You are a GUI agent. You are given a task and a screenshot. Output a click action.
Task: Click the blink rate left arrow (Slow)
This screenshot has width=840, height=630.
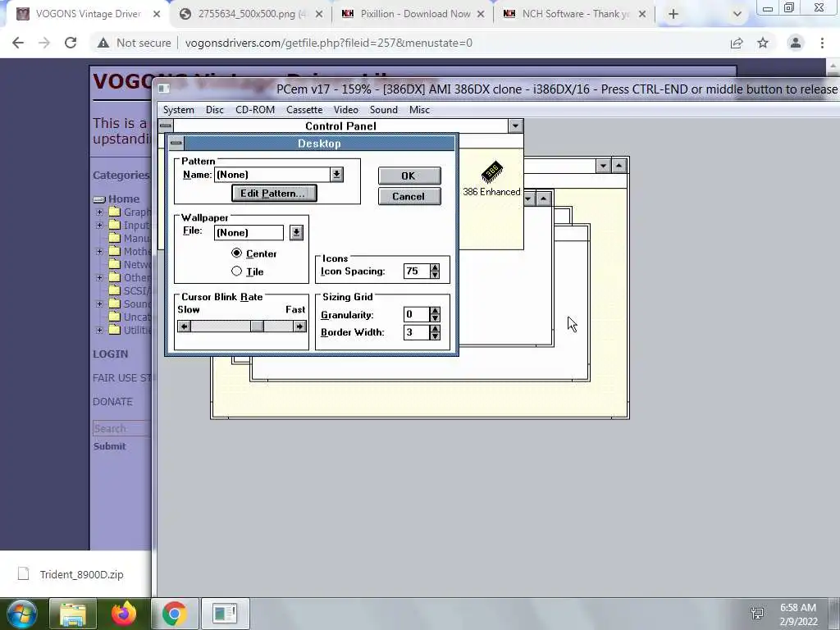[184, 326]
